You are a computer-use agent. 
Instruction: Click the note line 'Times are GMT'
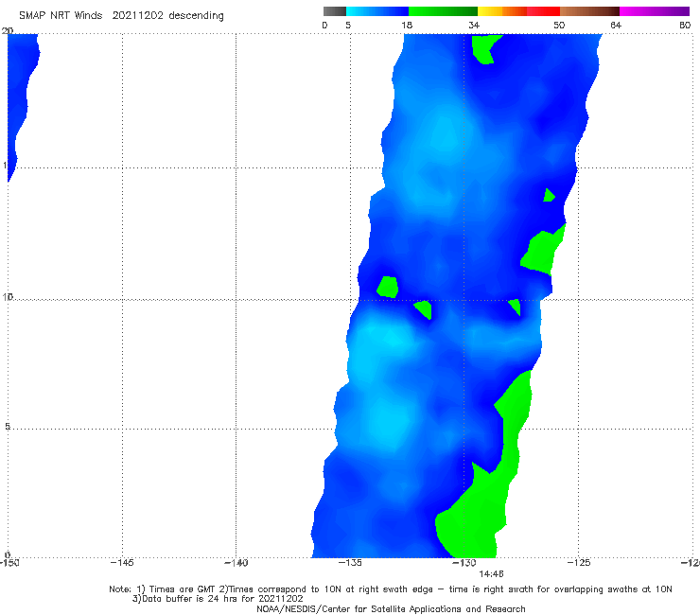[184, 589]
